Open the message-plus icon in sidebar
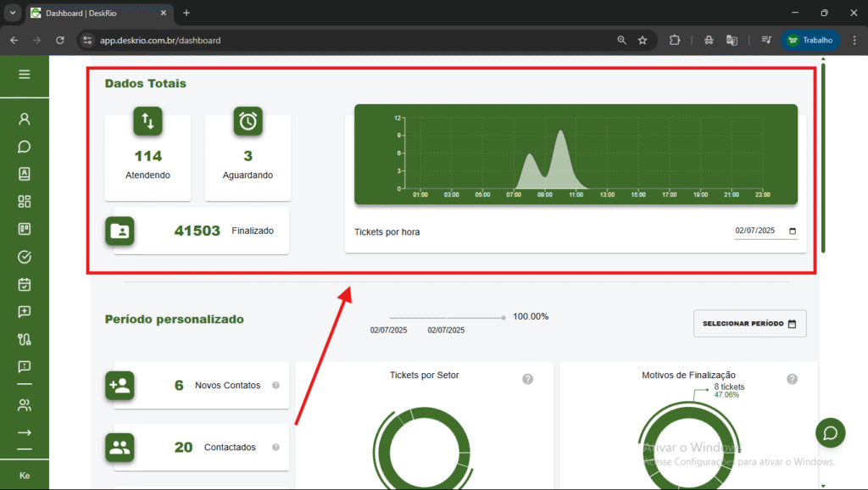The image size is (868, 490). pyautogui.click(x=25, y=312)
